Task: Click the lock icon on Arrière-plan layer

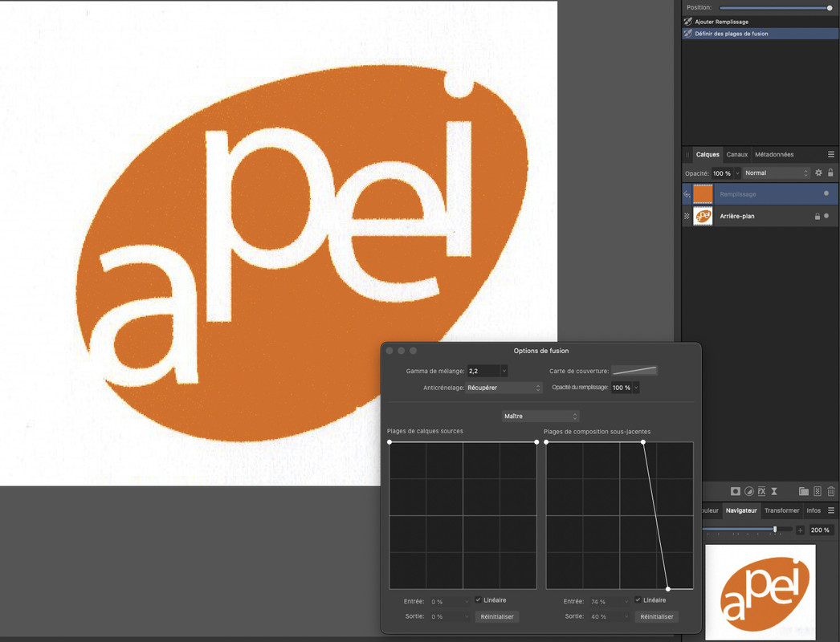Action: pos(818,217)
